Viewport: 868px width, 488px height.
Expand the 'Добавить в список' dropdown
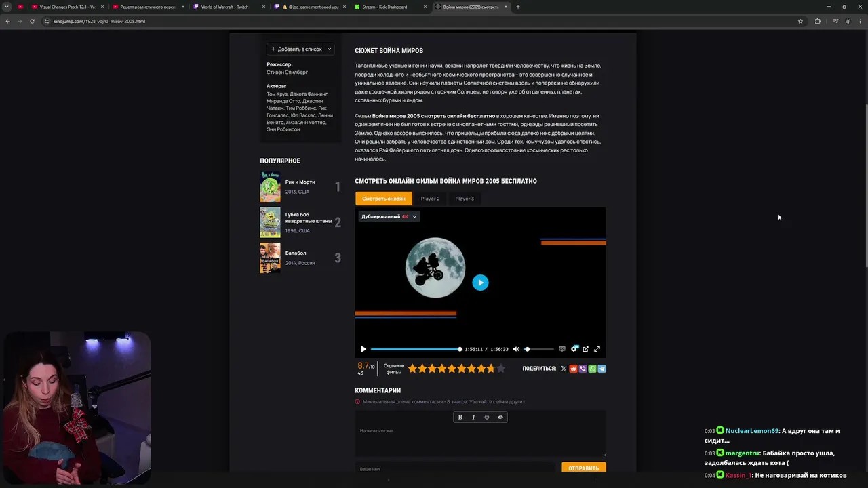pyautogui.click(x=301, y=49)
